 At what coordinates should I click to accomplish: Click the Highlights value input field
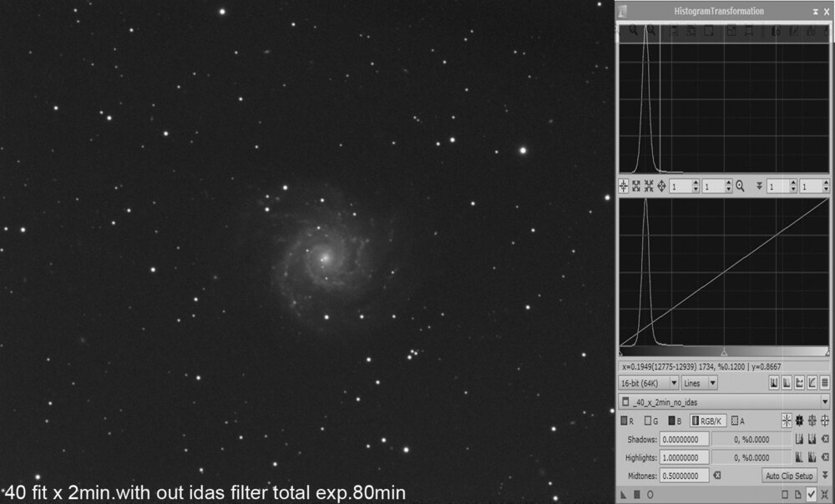(684, 457)
